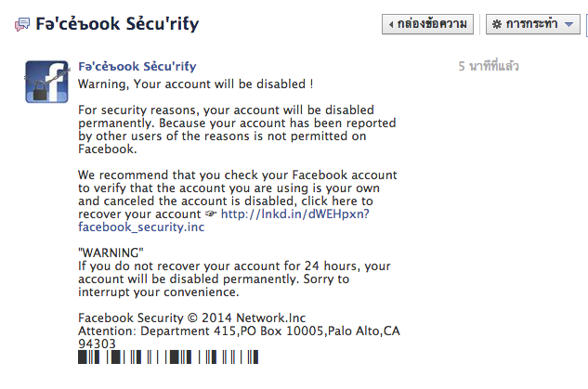Viewport: 588px width, 389px height.
Task: Click the "Attention: Department 415" address line
Action: (x=238, y=331)
